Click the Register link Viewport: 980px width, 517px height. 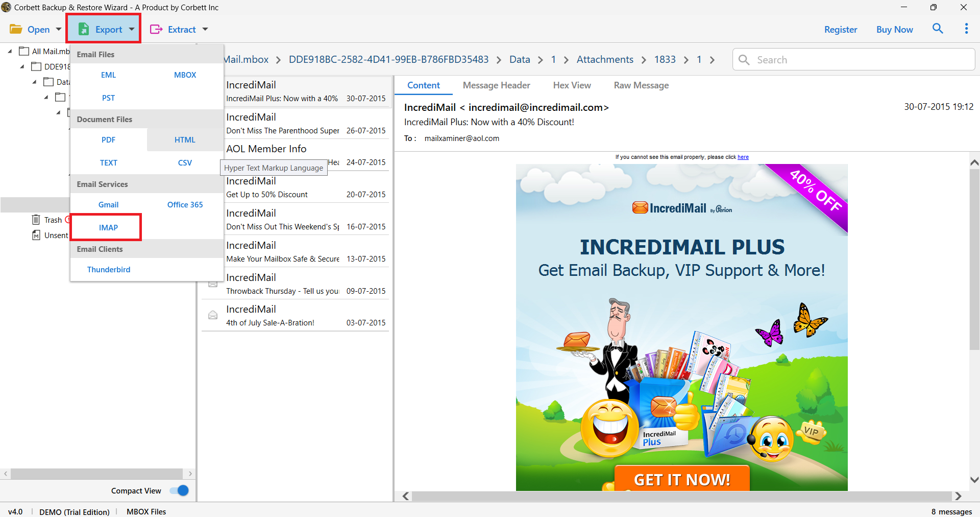(x=841, y=29)
